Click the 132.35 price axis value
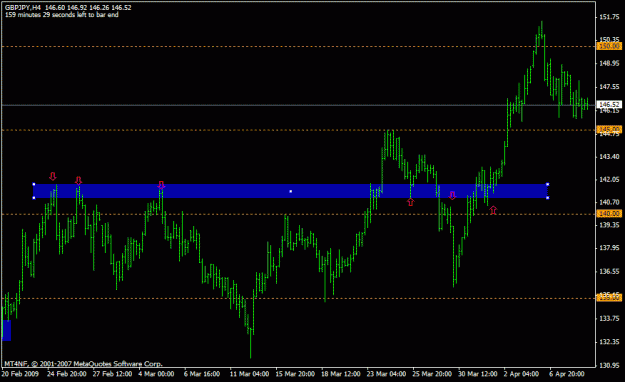Screen dimensions: 625x382 click(609, 342)
